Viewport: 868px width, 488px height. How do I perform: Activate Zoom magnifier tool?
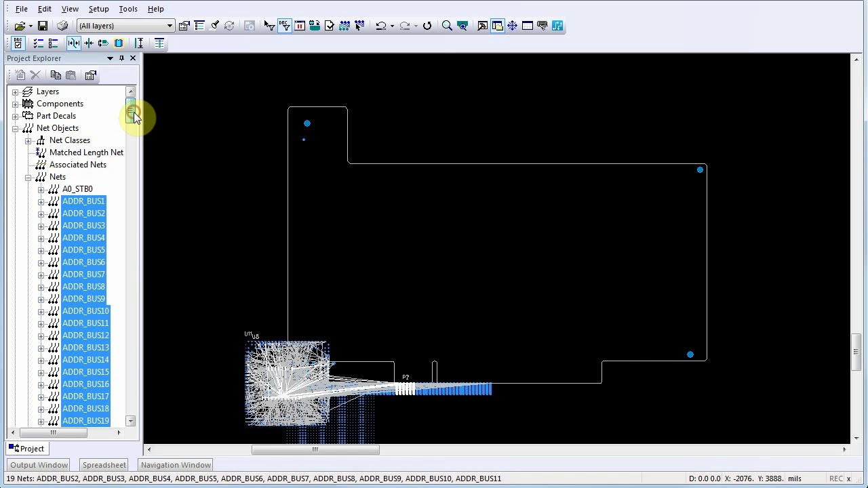447,26
